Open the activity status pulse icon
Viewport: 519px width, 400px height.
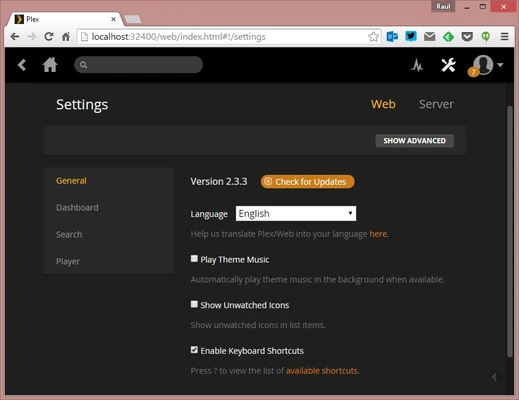point(417,65)
